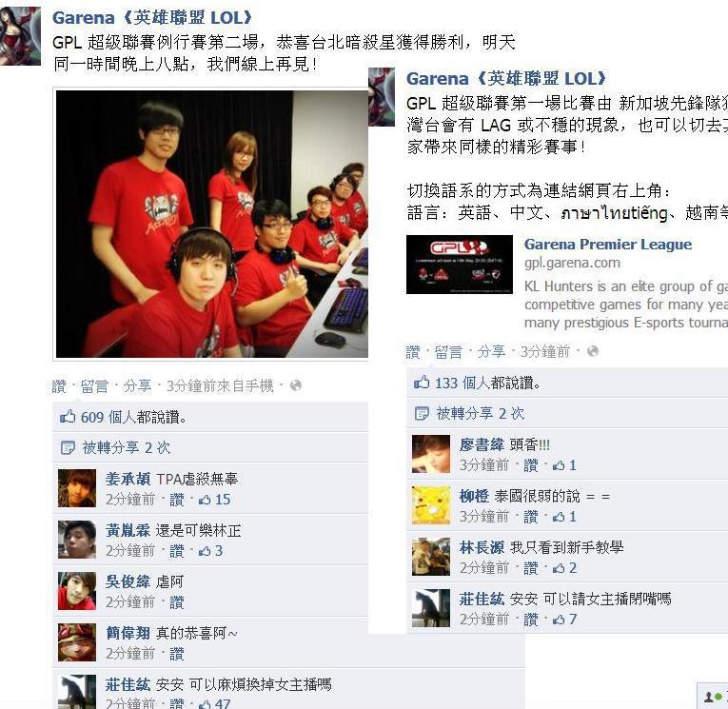Screen dimensions: 728x709
Task: Open Garena Premier League link title
Action: (x=608, y=245)
